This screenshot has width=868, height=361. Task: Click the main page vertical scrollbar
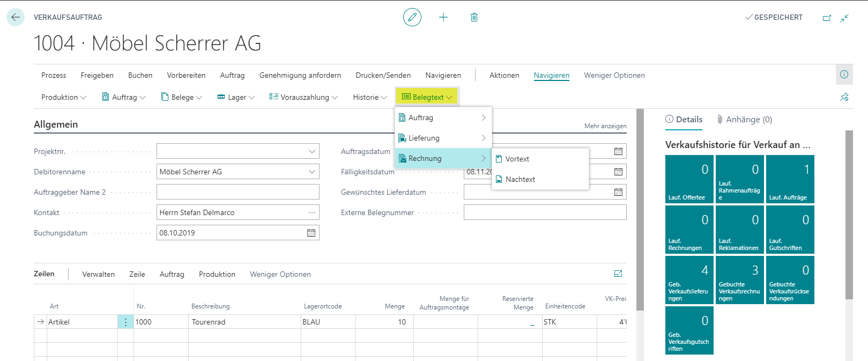[640, 209]
